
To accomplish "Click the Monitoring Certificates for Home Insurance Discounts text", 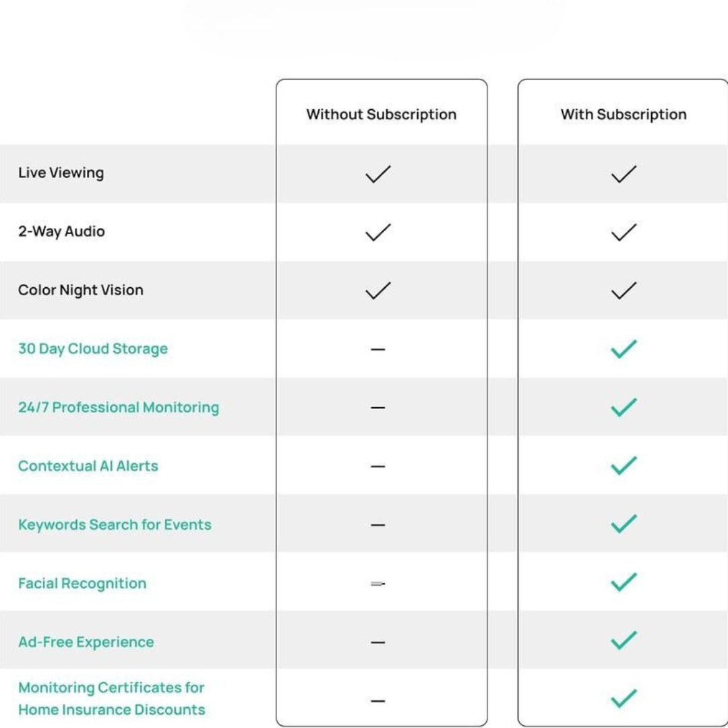I will (112, 699).
